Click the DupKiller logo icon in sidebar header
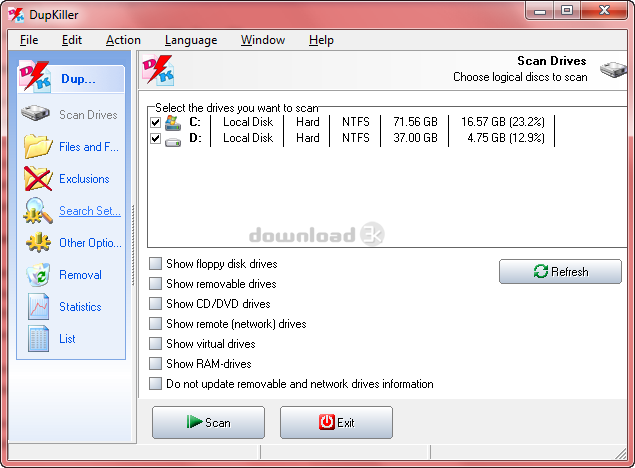This screenshot has width=635, height=468. [35, 76]
